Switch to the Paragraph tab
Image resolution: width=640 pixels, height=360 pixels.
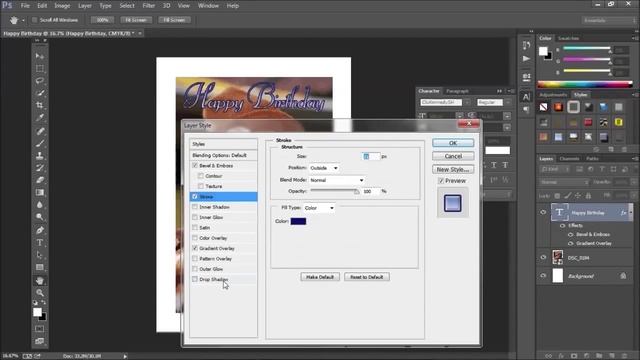[x=457, y=91]
